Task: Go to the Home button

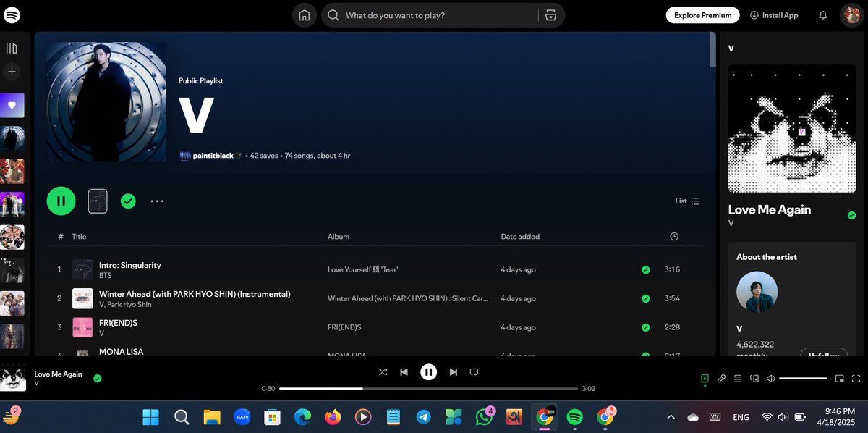Action: tap(305, 15)
